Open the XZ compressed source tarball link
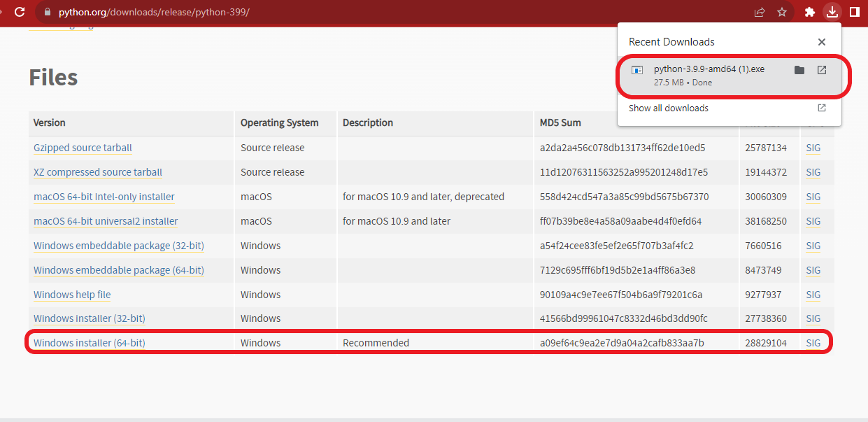 [98, 172]
